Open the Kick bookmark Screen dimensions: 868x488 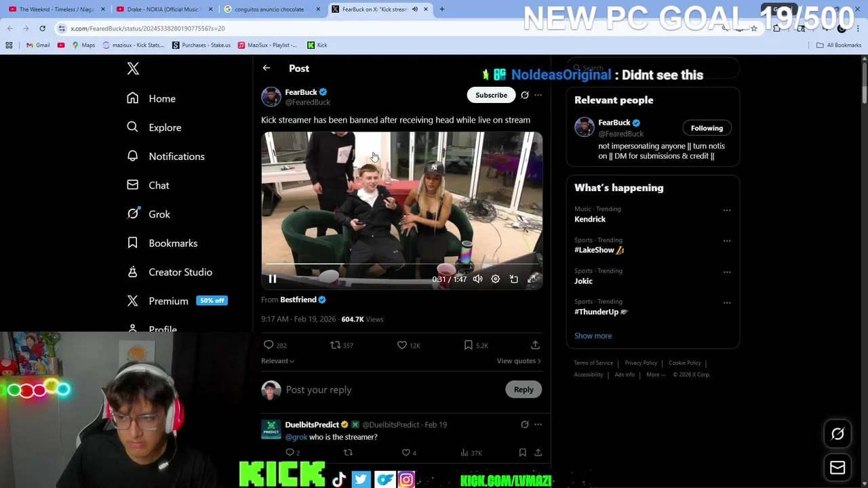[x=317, y=45]
